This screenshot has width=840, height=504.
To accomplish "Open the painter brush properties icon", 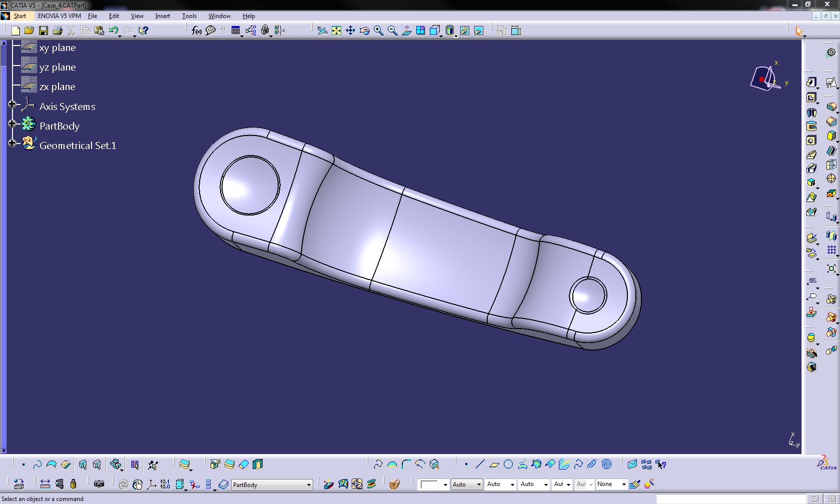I will coord(635,484).
